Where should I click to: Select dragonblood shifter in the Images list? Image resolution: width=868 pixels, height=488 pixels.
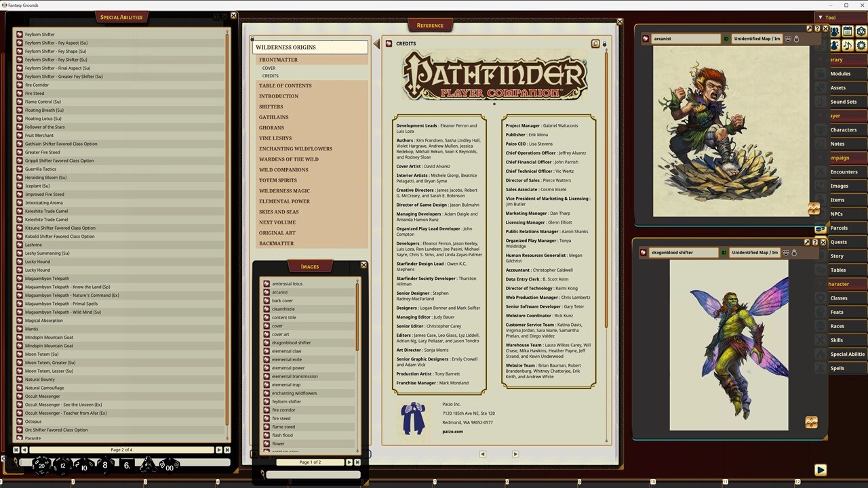click(x=291, y=342)
